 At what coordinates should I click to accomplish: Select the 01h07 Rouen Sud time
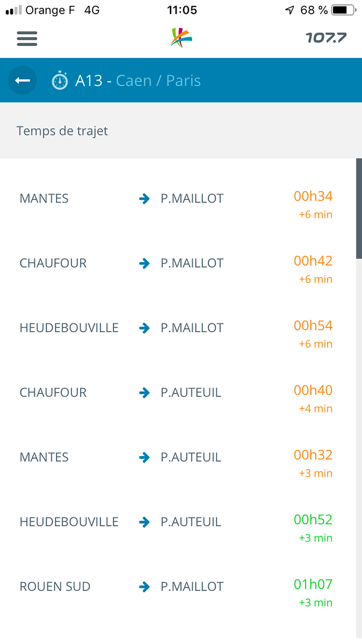tap(313, 584)
